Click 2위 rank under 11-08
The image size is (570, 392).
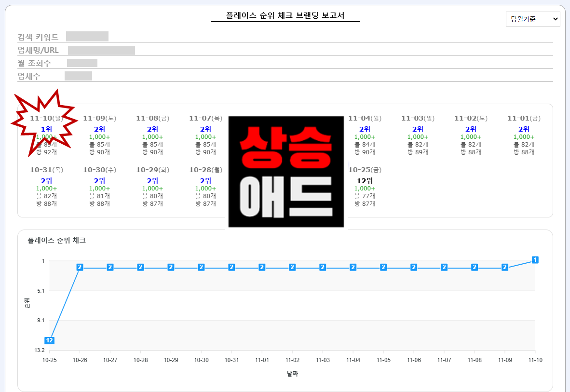153,129
